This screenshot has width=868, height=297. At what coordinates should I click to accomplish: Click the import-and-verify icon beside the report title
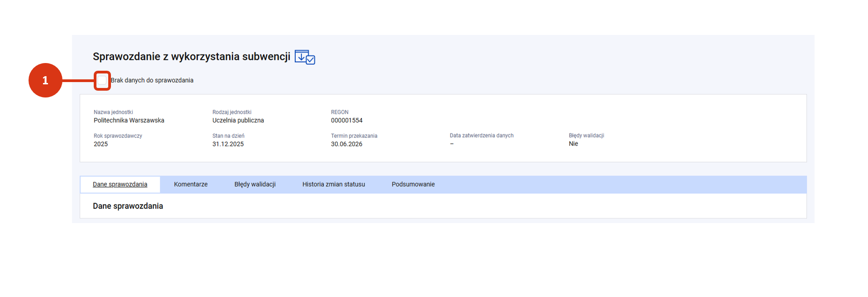[305, 57]
